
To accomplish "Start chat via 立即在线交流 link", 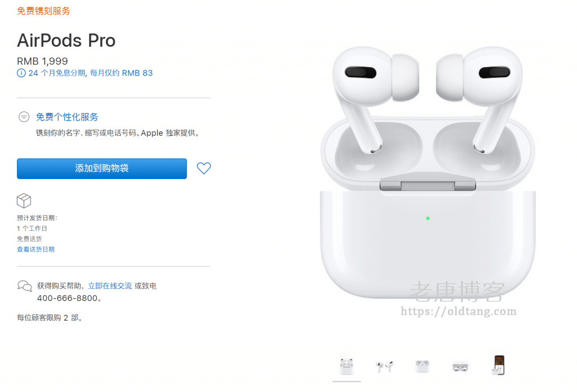I will pos(110,286).
